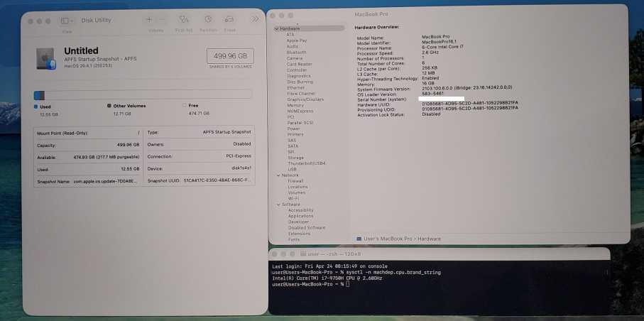This screenshot has width=644, height=321.
Task: Select Wi-Fi under Network
Action: 293,199
